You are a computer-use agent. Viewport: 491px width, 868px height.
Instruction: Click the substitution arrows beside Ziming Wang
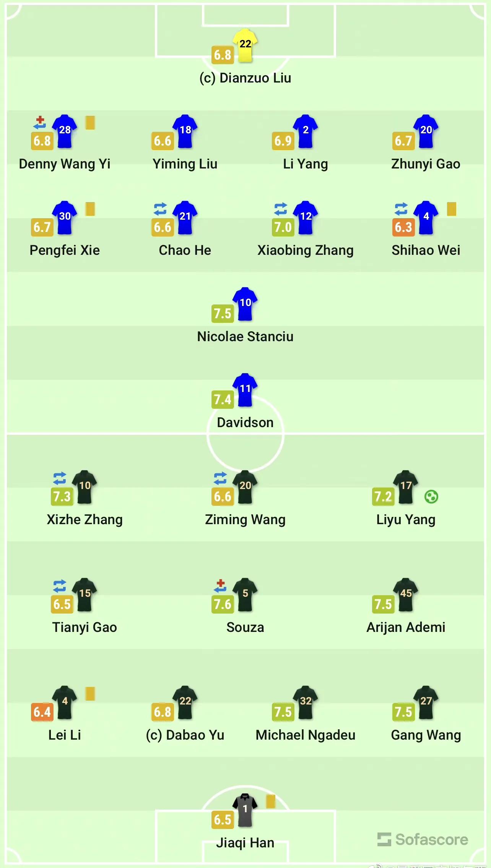220,478
